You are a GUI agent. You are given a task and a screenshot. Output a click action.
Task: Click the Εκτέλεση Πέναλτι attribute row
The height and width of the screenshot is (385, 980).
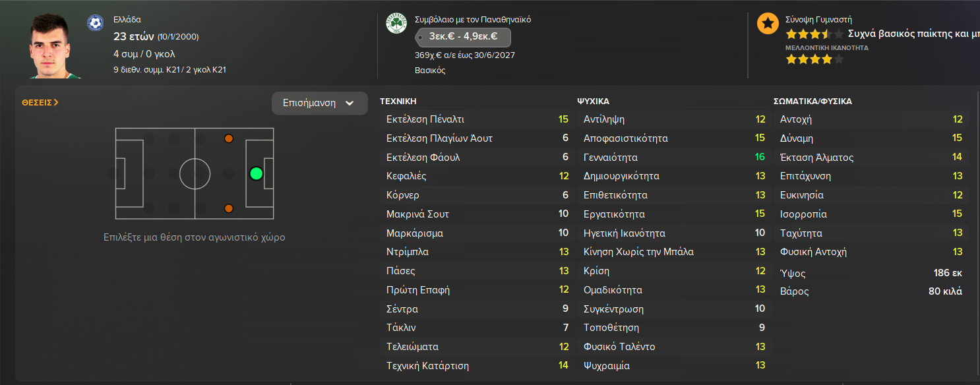coord(476,119)
